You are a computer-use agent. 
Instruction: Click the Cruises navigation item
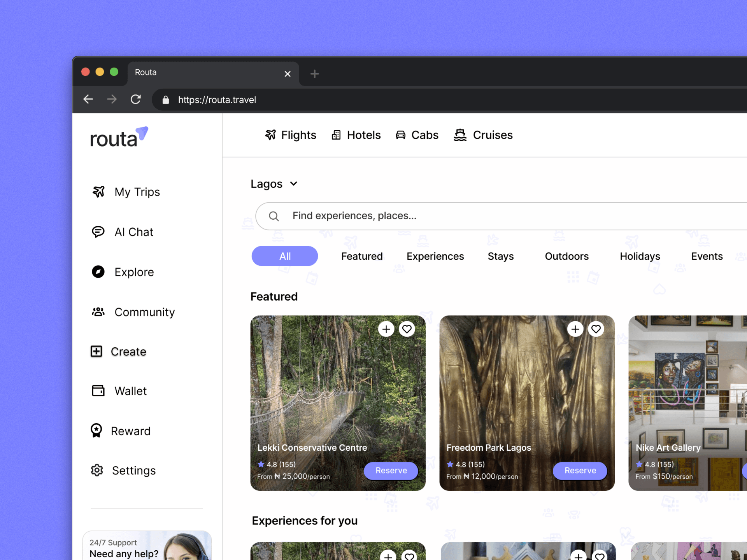(483, 135)
